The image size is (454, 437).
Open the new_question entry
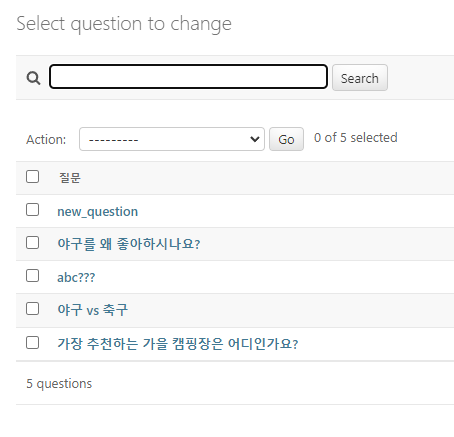click(98, 212)
